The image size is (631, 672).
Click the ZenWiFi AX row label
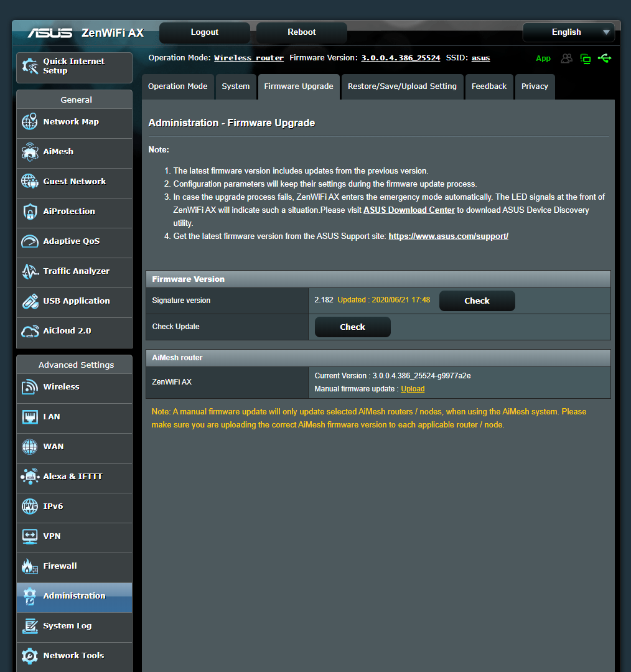click(x=172, y=382)
